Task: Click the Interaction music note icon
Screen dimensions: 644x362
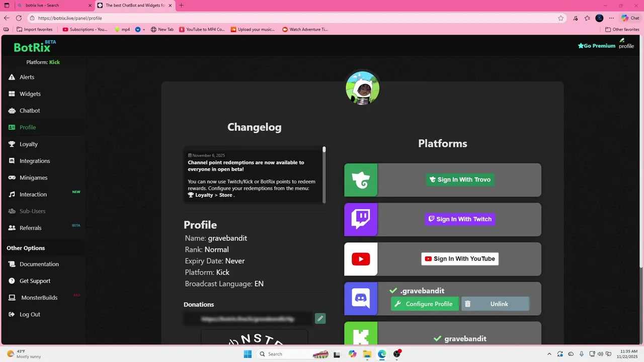Action: 12,195
